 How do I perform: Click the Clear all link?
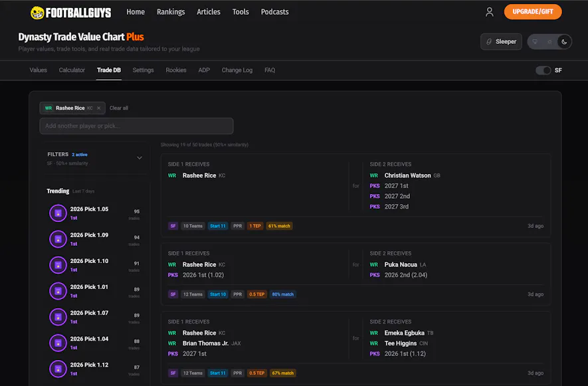[x=119, y=108]
